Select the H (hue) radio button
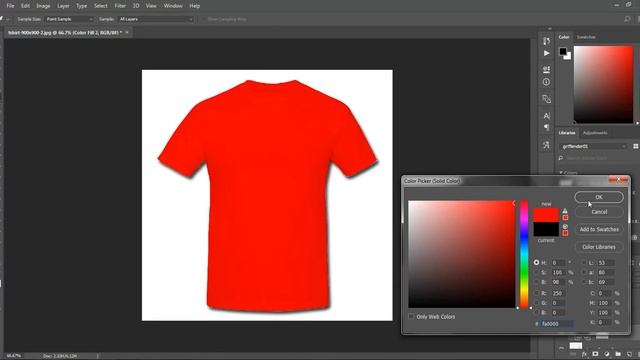This screenshot has height=360, width=640. tap(536, 263)
